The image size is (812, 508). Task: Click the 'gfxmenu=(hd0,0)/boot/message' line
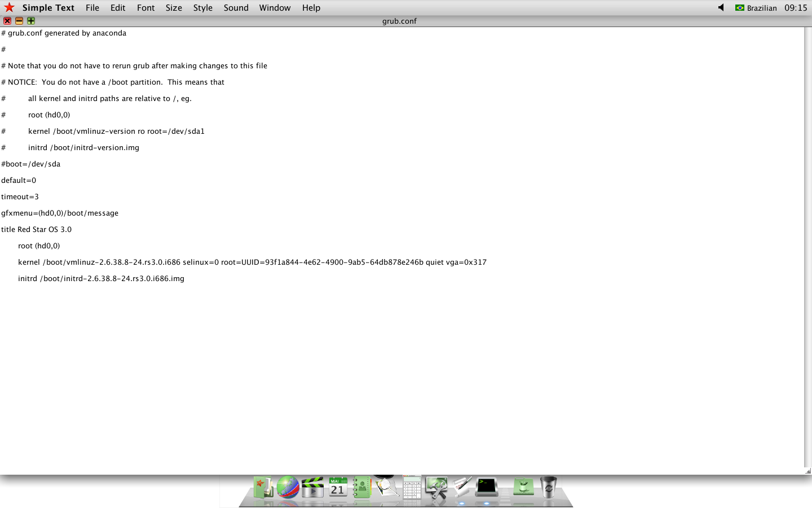point(60,213)
